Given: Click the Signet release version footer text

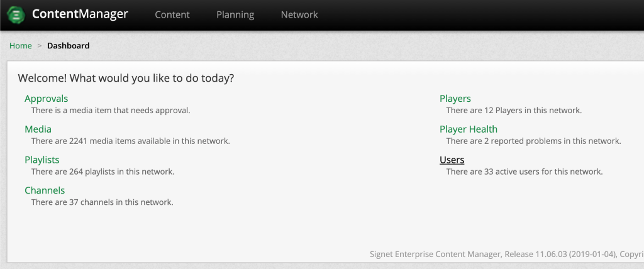Looking at the screenshot, I should [503, 255].
